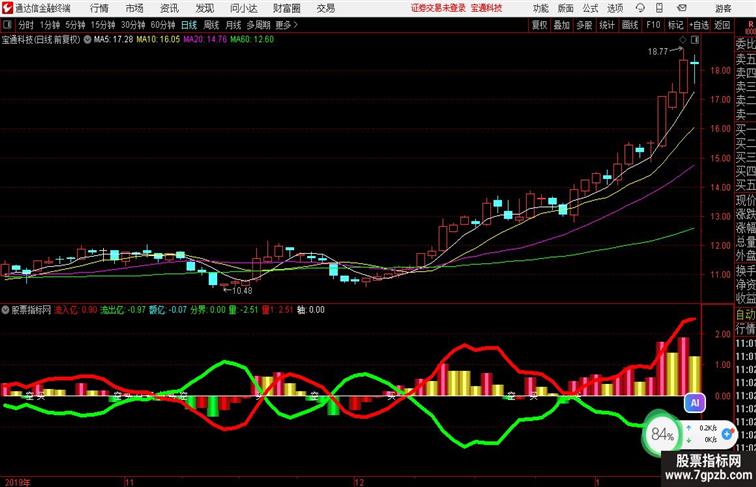Click the blue plus icon on speed widget
756x487 pixels.
[727, 433]
